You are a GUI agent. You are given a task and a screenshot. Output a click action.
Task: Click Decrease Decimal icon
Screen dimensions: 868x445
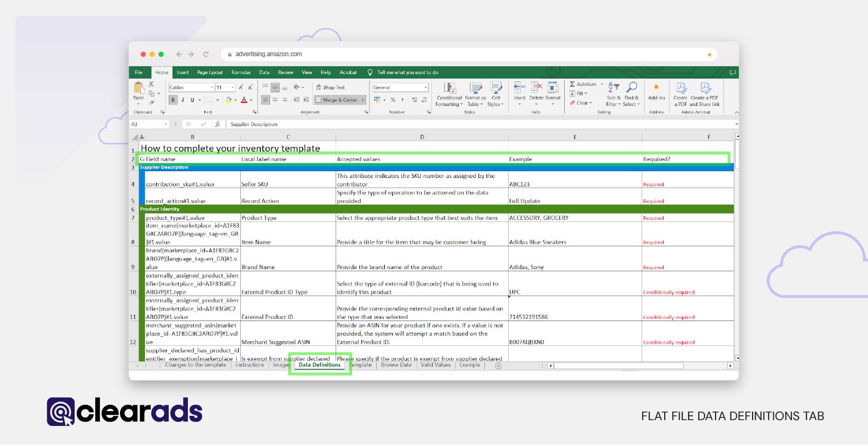pos(425,100)
